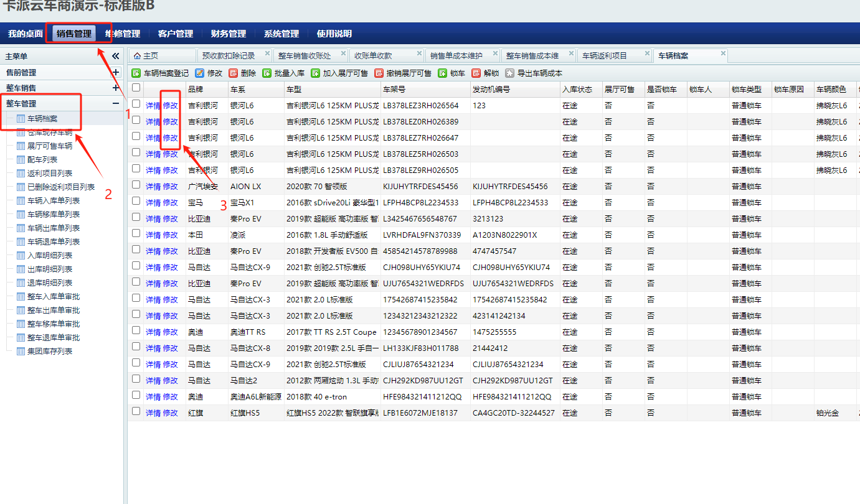Check the row checkbox for 广汽埃安 AION LX
The image size is (860, 504).
(x=136, y=186)
